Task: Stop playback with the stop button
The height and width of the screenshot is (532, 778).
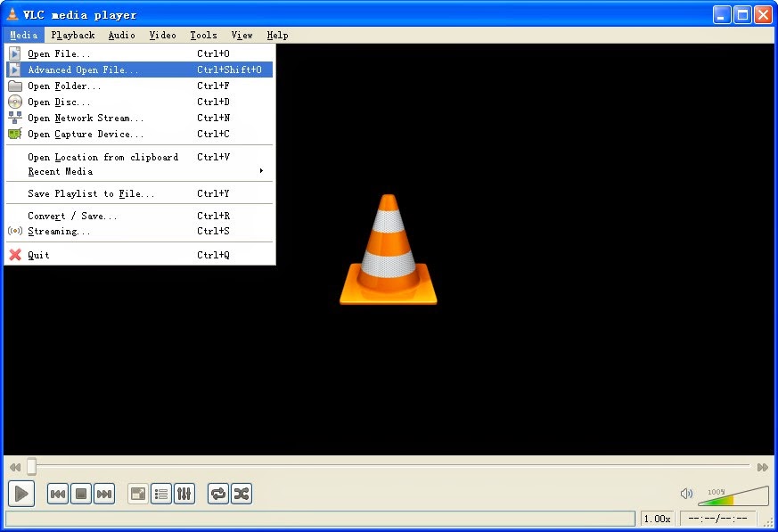Action: pos(81,494)
